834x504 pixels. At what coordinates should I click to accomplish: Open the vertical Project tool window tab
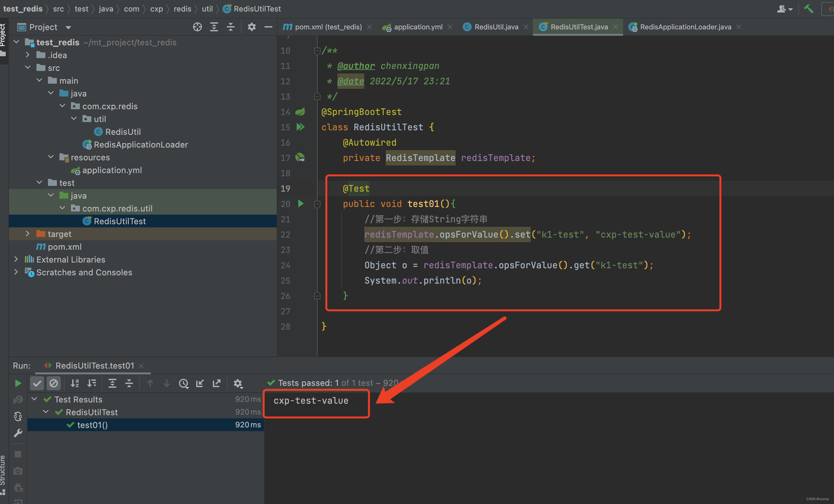[4, 40]
